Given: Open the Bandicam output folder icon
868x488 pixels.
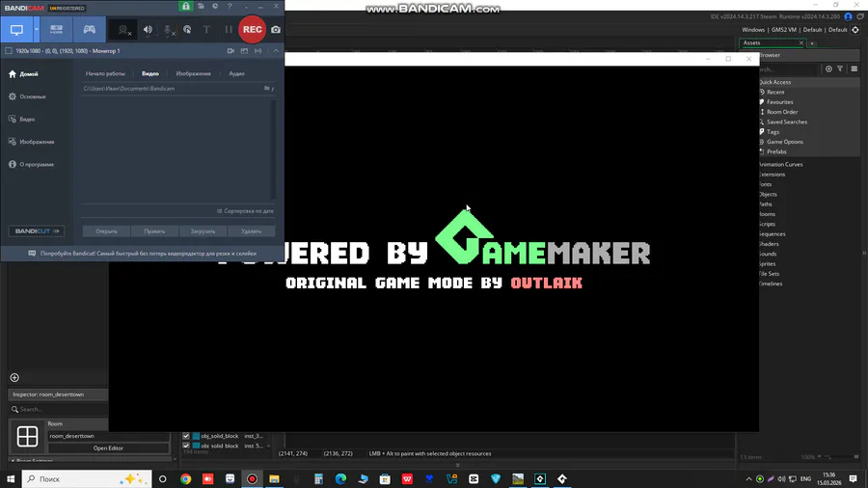Looking at the screenshot, I should coord(201,6).
